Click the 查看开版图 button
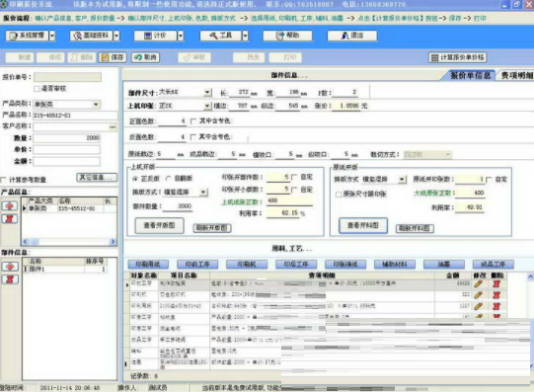The height and width of the screenshot is (392, 534). click(x=159, y=225)
